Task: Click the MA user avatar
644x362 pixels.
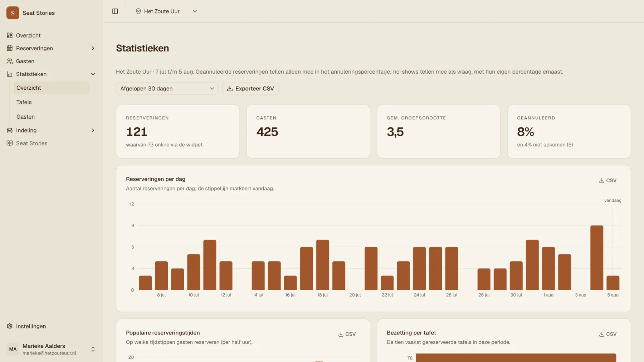Action: click(13, 349)
